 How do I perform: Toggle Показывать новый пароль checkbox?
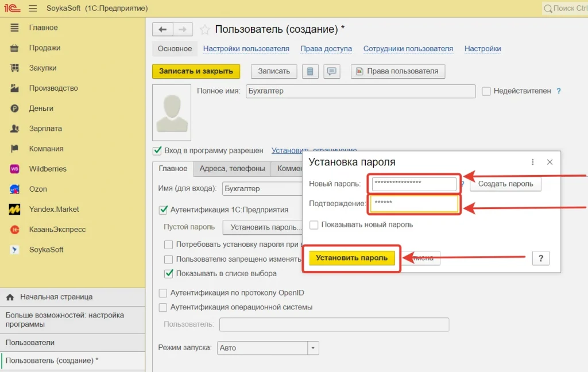point(314,224)
